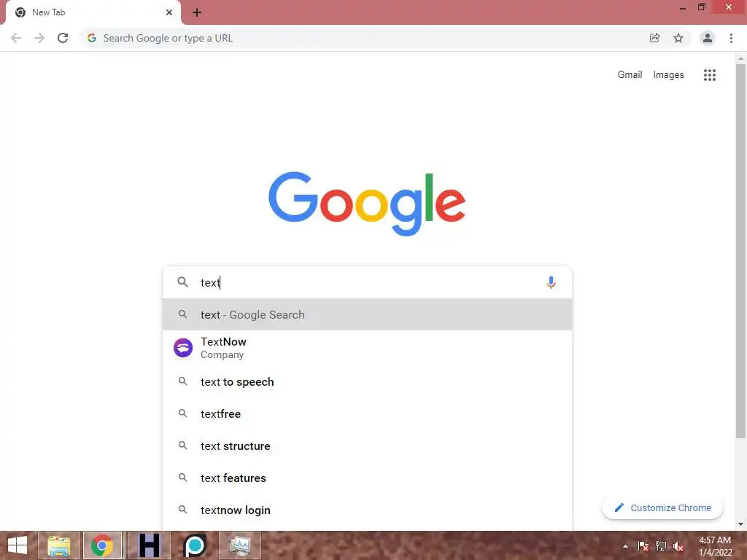Click the TextNow company logo icon

pyautogui.click(x=183, y=348)
